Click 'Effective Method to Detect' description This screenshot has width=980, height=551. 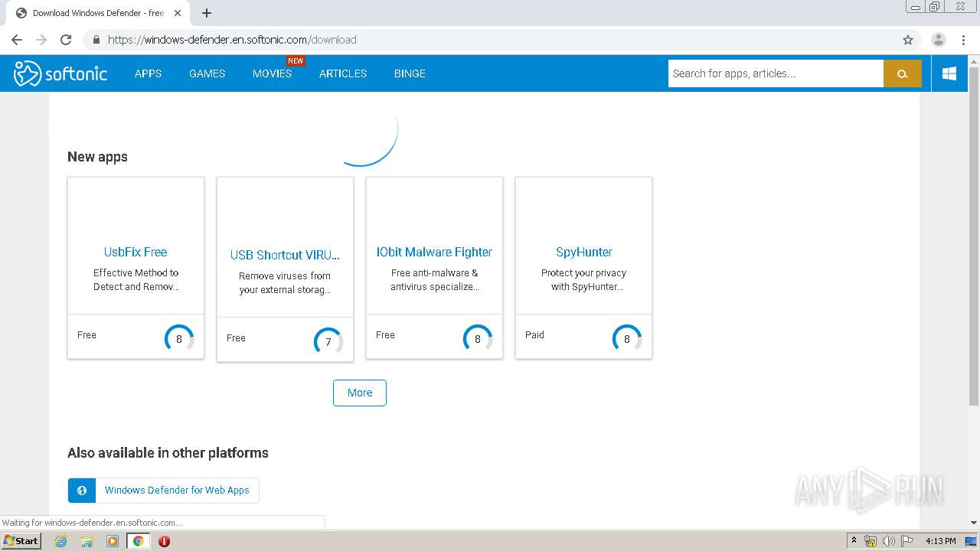click(x=136, y=280)
